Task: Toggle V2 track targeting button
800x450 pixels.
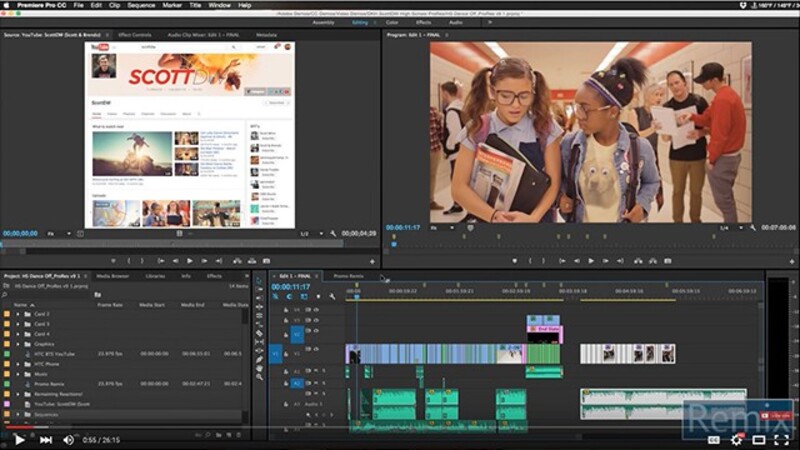Action: click(x=296, y=335)
